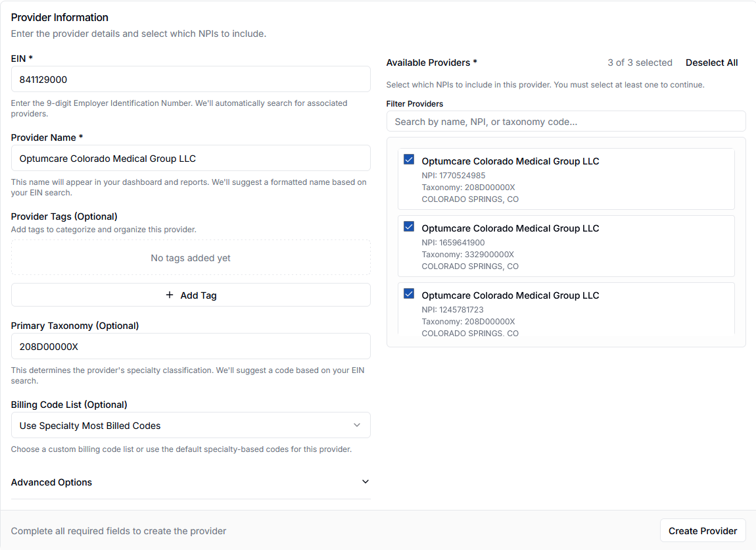Uncheck NPI 1770524985 provider entry
Viewport: 756px width, 550px height.
(409, 159)
